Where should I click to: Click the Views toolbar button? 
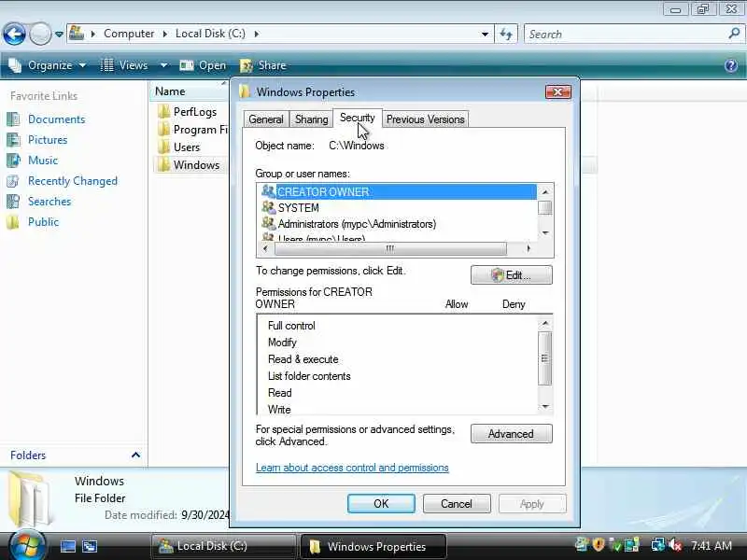coord(125,65)
